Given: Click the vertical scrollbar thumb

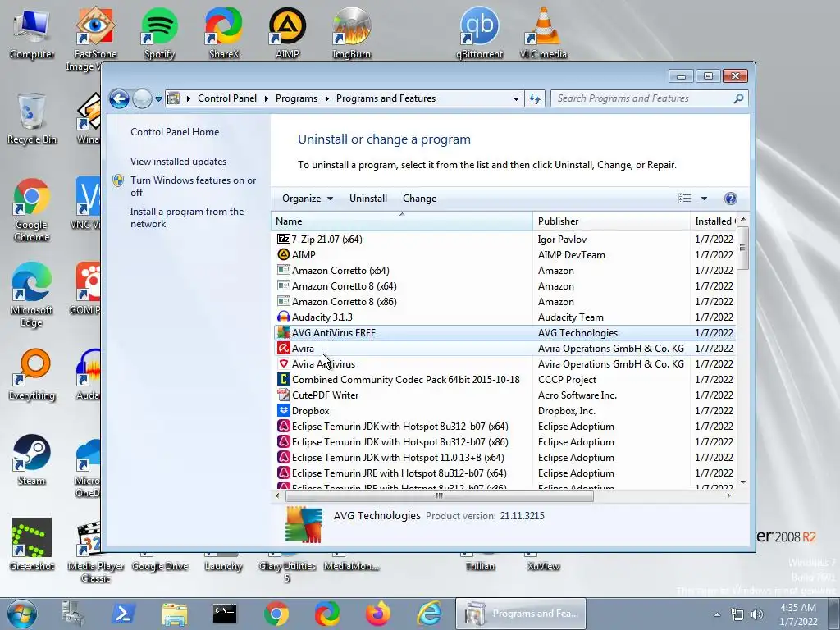Looking at the screenshot, I should click(x=742, y=248).
